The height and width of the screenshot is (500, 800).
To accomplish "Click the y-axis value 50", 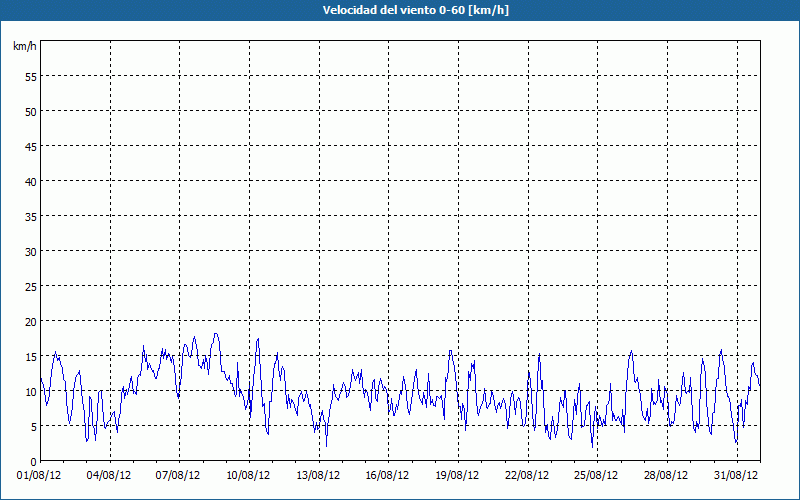I will click(31, 112).
